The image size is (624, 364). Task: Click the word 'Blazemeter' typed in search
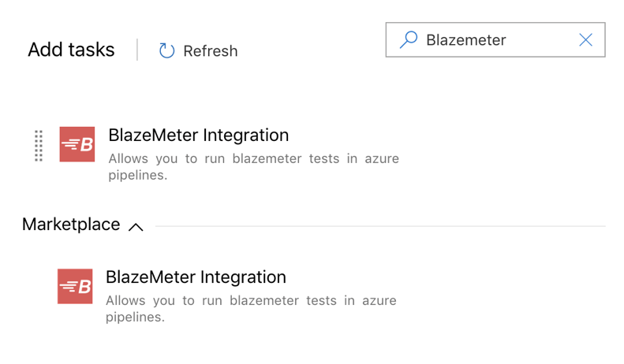tap(465, 40)
